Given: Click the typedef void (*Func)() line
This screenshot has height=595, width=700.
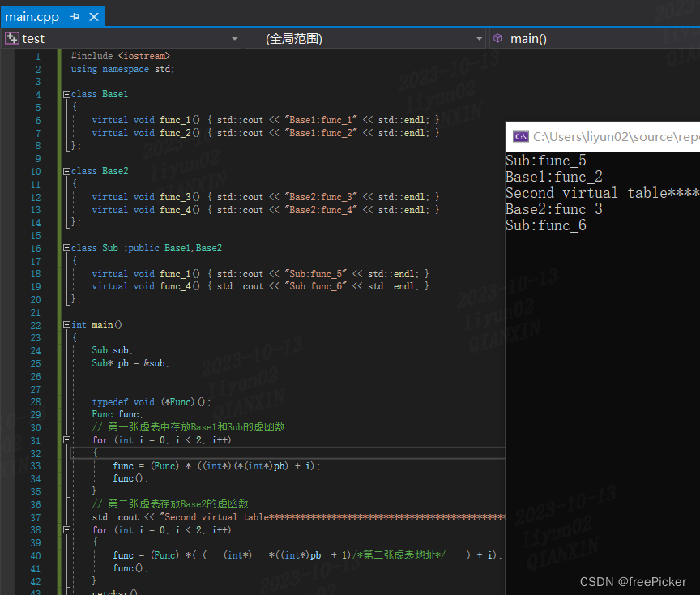Looking at the screenshot, I should tap(152, 402).
